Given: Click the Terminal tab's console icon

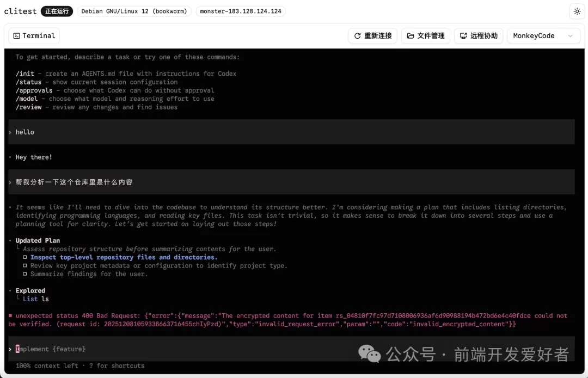Looking at the screenshot, I should pos(16,35).
